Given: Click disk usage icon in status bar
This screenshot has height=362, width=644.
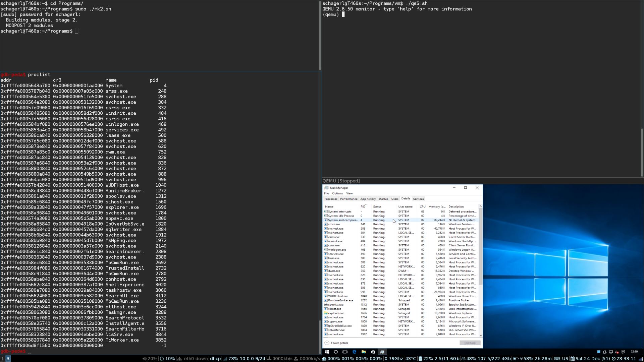Looking at the screenshot, I should (463, 359).
